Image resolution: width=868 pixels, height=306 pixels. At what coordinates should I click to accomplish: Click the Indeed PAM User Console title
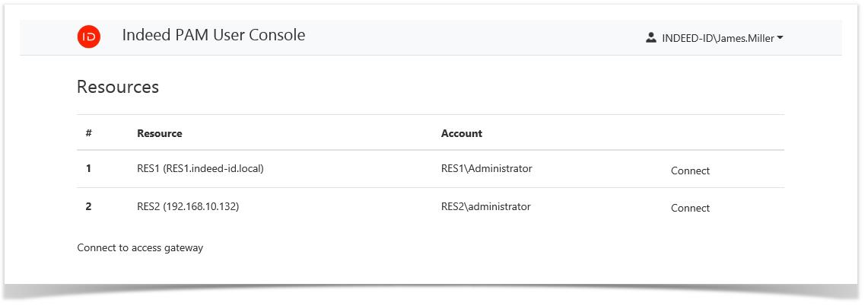pyautogui.click(x=213, y=35)
